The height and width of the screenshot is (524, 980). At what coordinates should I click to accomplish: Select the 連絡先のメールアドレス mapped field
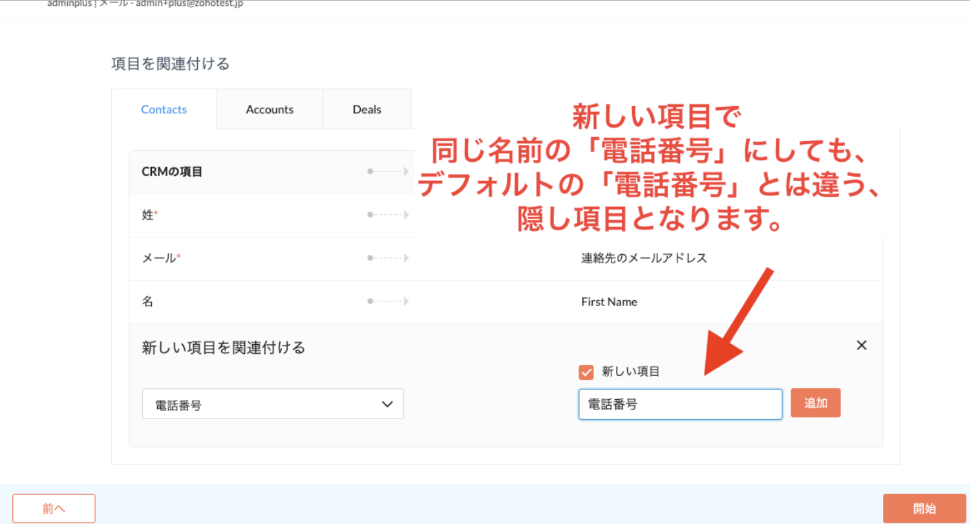pyautogui.click(x=644, y=258)
